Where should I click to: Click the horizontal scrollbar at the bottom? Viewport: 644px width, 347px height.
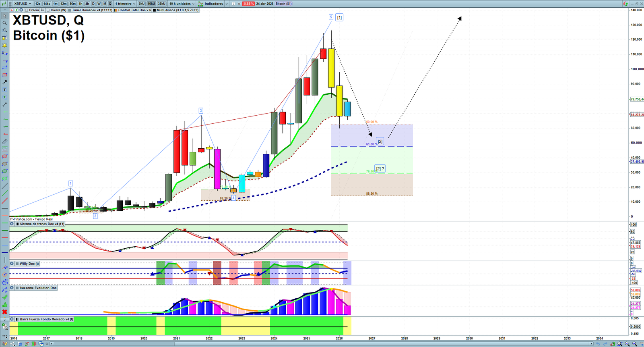point(322,344)
